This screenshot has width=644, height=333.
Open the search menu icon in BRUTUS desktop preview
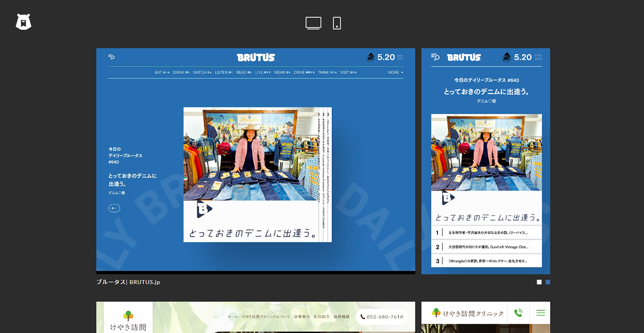pyautogui.click(x=112, y=57)
